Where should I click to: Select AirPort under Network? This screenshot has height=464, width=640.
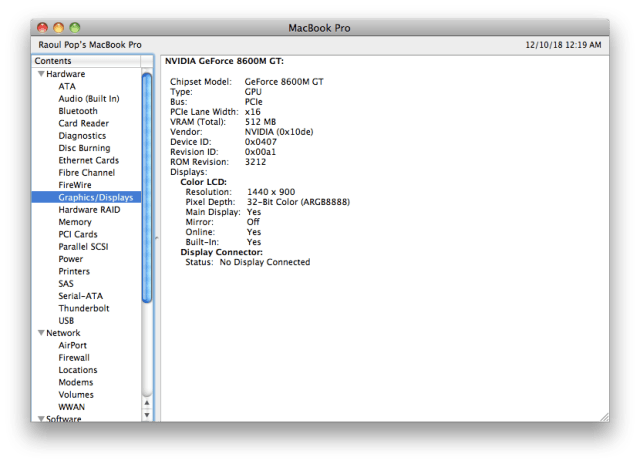tap(73, 345)
